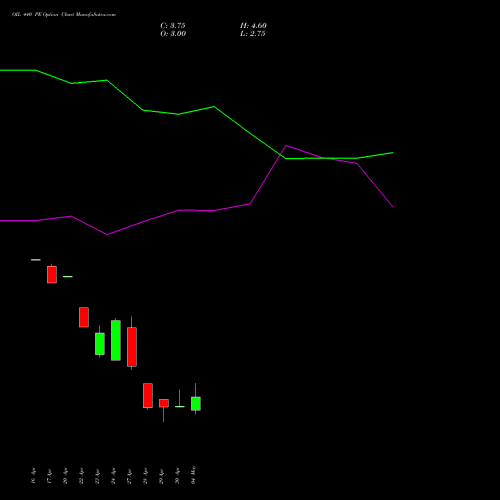500x500 pixels.
Task: Select the 04 May date axis label
Action: [193, 475]
